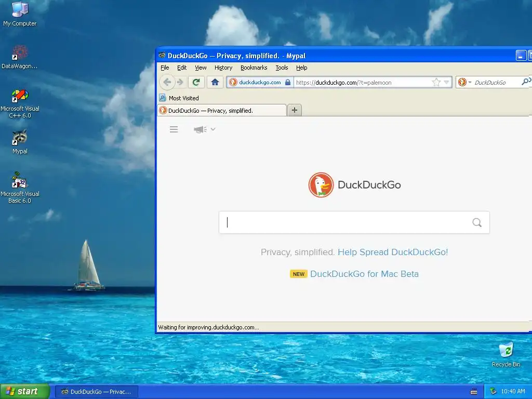The width and height of the screenshot is (532, 399).
Task: Click the DuckDuckGo duck logo on page
Action: point(321,185)
